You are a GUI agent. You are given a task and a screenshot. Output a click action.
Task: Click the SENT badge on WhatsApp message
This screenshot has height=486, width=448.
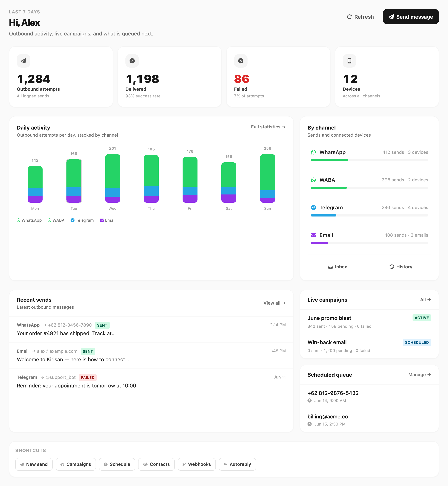point(102,325)
